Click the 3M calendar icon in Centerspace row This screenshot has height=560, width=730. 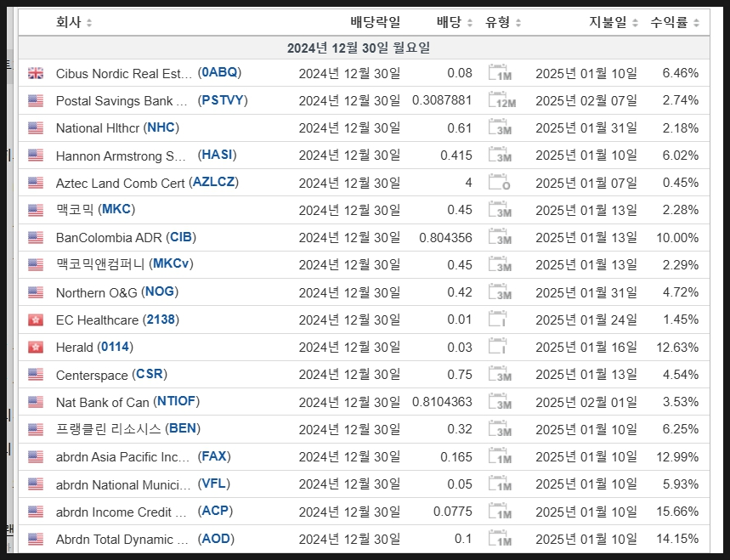point(500,374)
